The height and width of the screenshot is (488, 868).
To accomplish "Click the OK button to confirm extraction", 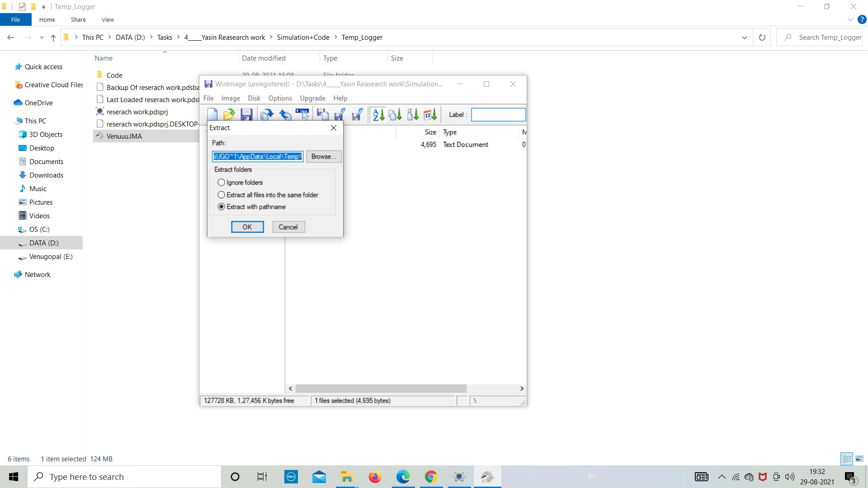I will tap(247, 226).
